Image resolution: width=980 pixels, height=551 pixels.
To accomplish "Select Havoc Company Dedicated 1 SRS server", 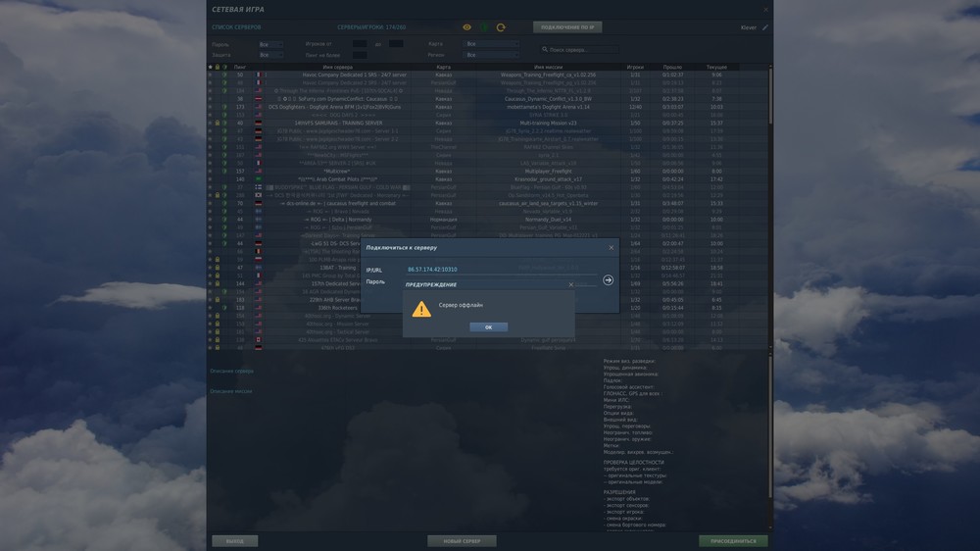I will coord(487,75).
